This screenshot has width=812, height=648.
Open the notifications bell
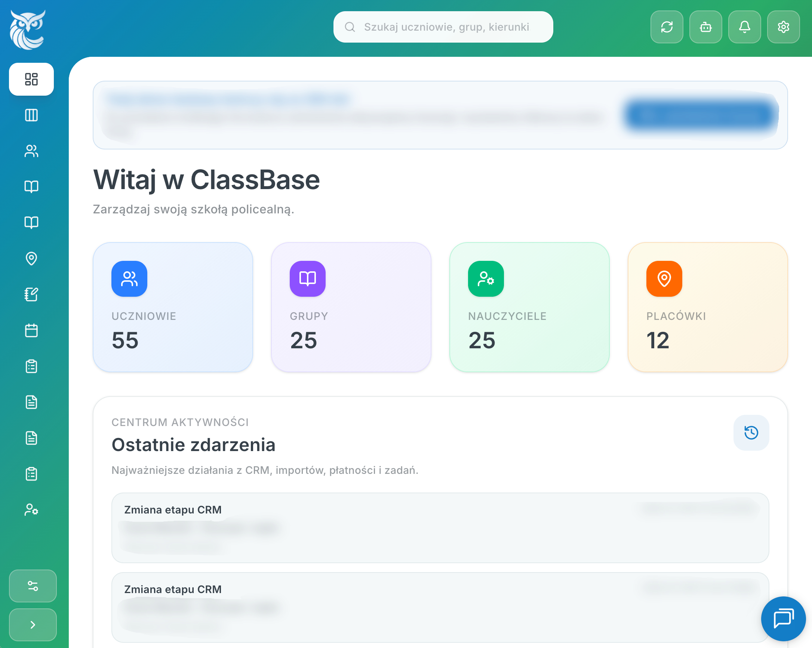tap(744, 27)
